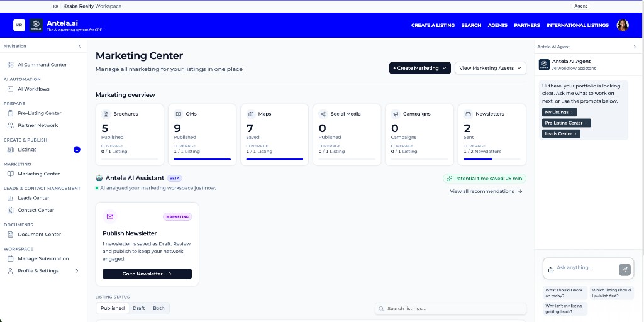644x322 pixels.
Task: Open CREATE A LISTING in top menu
Action: point(433,25)
